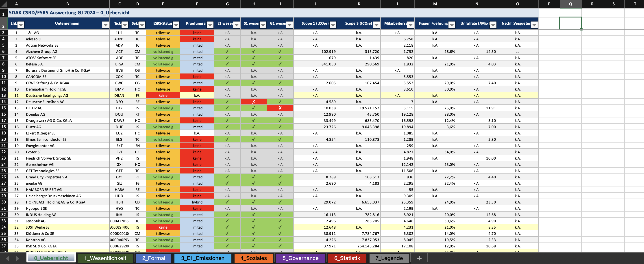This screenshot has width=644, height=264.
Task: Open the ESRS-Status column filter icon
Action: click(x=176, y=25)
